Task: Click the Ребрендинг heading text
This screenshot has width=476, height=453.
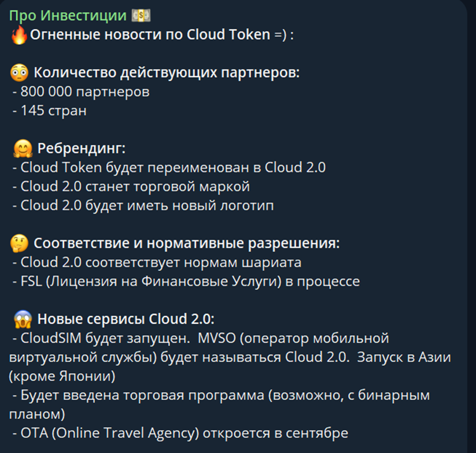Action: (82, 149)
